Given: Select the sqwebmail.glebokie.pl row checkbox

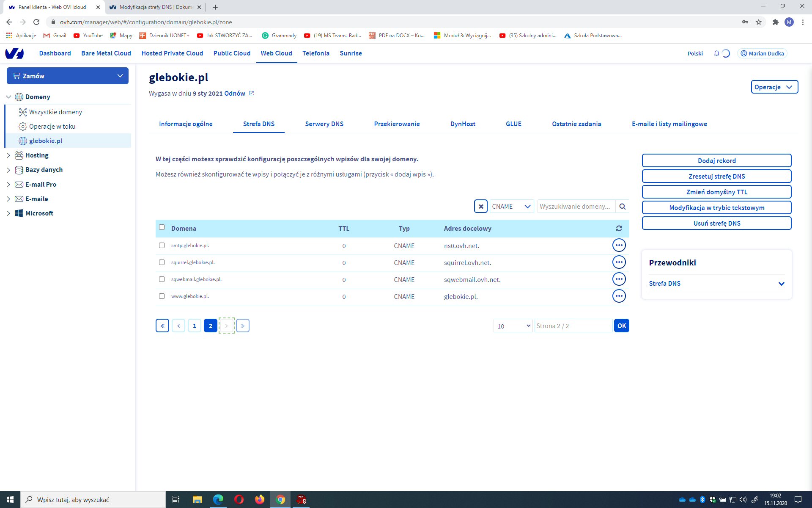Looking at the screenshot, I should click(x=162, y=279).
